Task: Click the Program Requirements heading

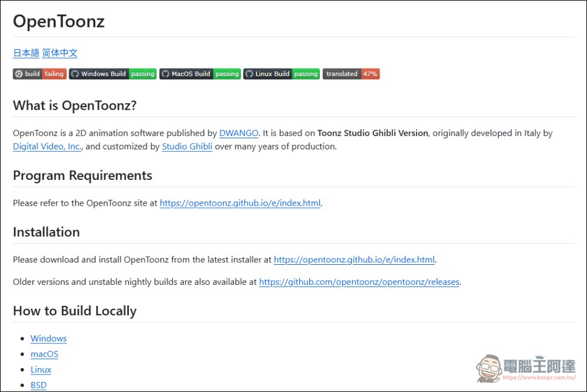Action: point(83,175)
